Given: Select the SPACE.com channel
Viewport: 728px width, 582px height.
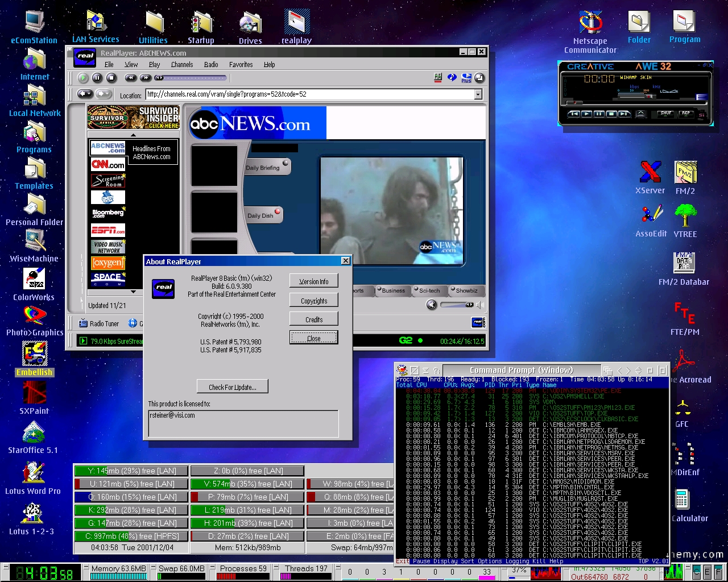Looking at the screenshot, I should click(108, 279).
